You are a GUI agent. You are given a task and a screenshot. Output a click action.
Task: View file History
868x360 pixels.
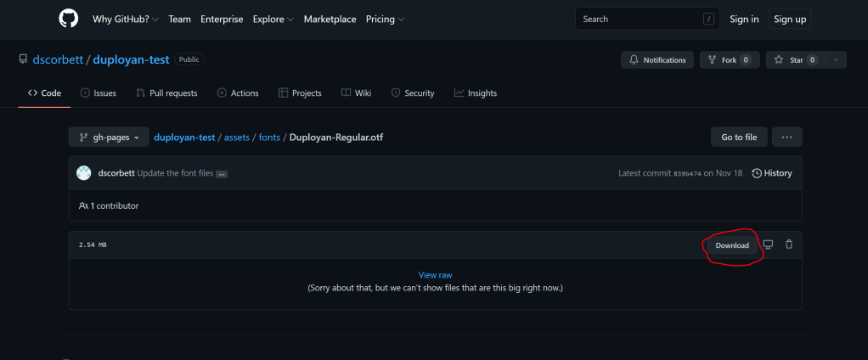(771, 173)
